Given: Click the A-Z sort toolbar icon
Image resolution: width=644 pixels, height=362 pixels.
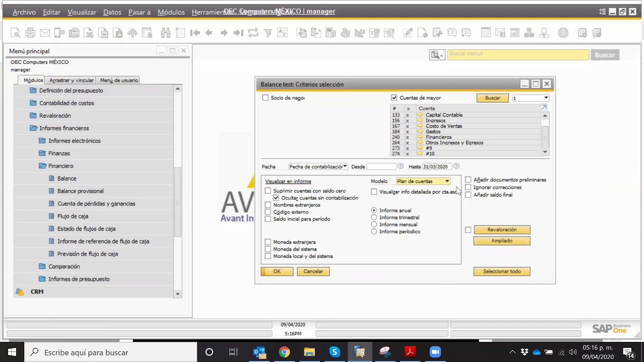Looking at the screenshot, I should tap(283, 33).
